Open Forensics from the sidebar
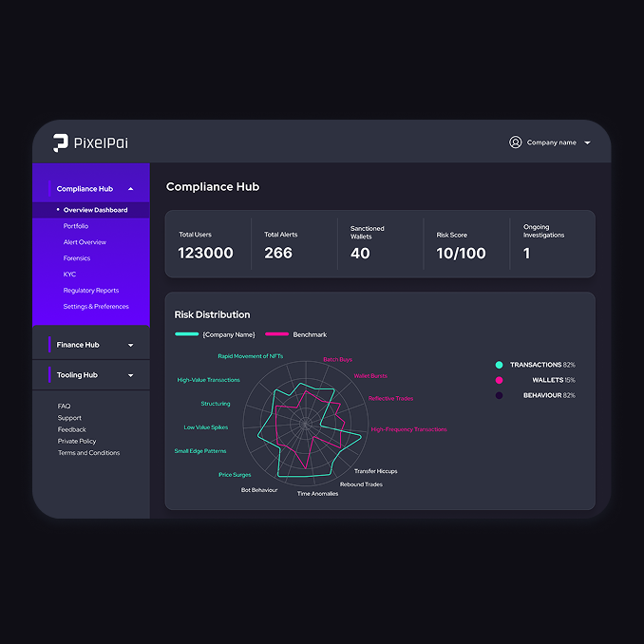This screenshot has height=644, width=644. [x=77, y=258]
